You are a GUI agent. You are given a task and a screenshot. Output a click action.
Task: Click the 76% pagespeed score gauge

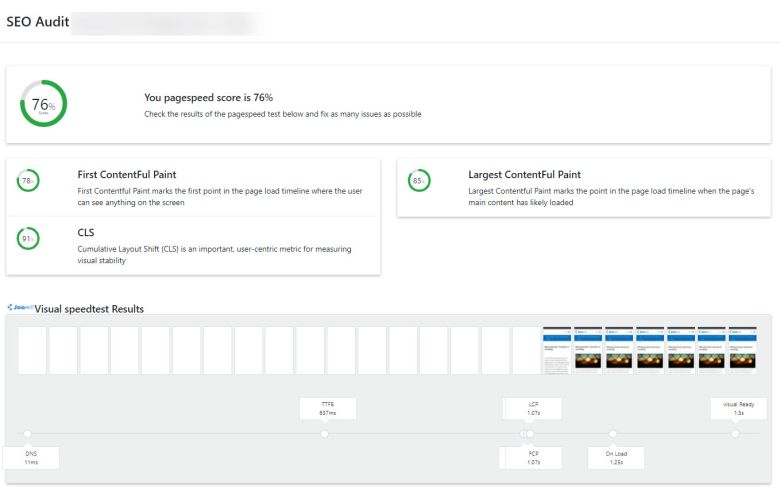[43, 103]
